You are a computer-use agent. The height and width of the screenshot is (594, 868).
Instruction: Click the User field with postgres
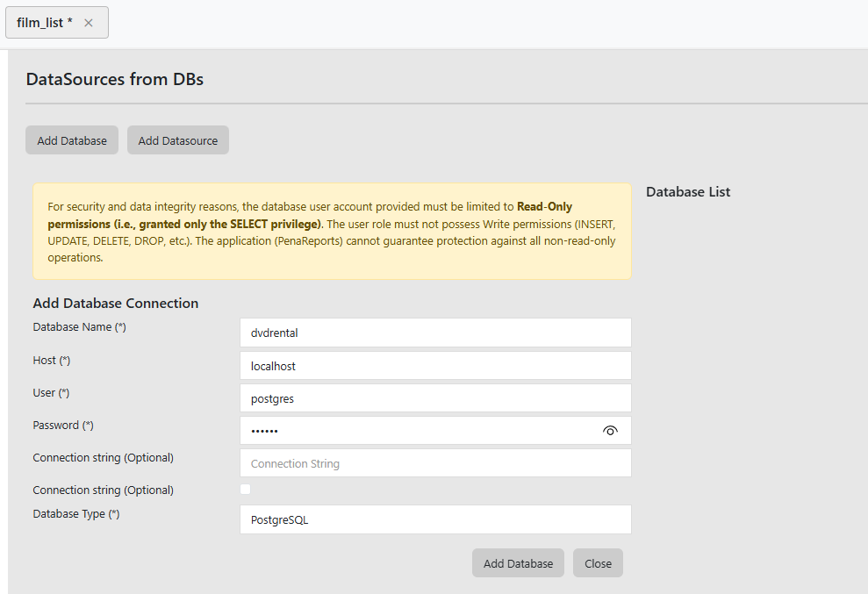point(435,397)
